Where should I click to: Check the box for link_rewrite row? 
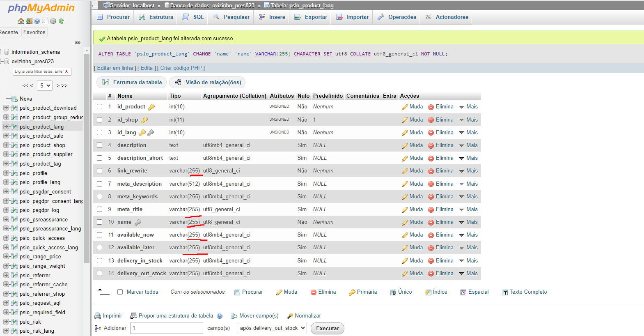99,170
